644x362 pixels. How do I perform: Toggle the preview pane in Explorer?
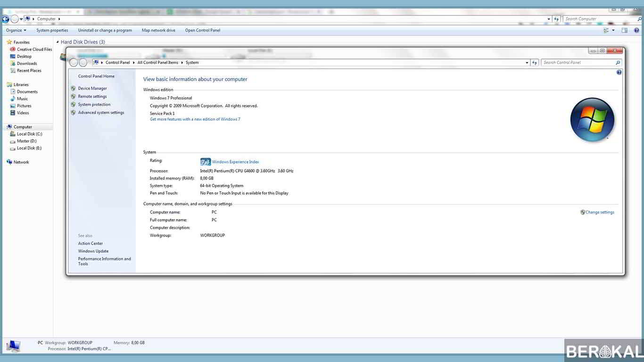[625, 30]
